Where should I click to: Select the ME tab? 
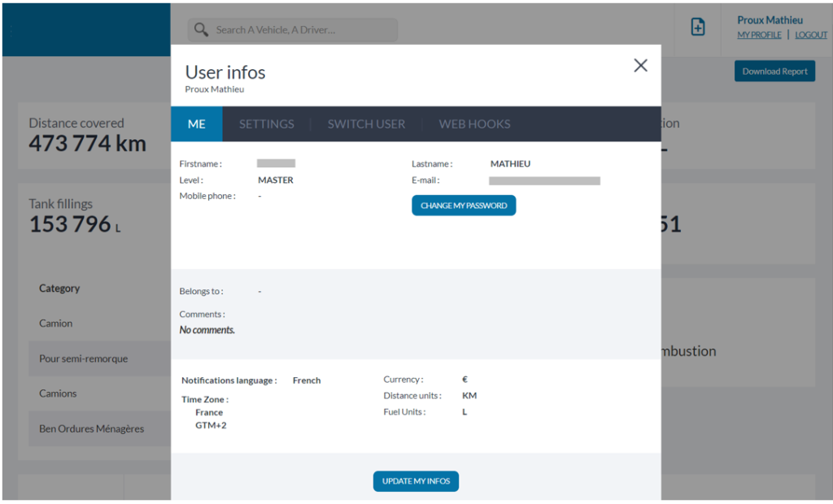196,124
